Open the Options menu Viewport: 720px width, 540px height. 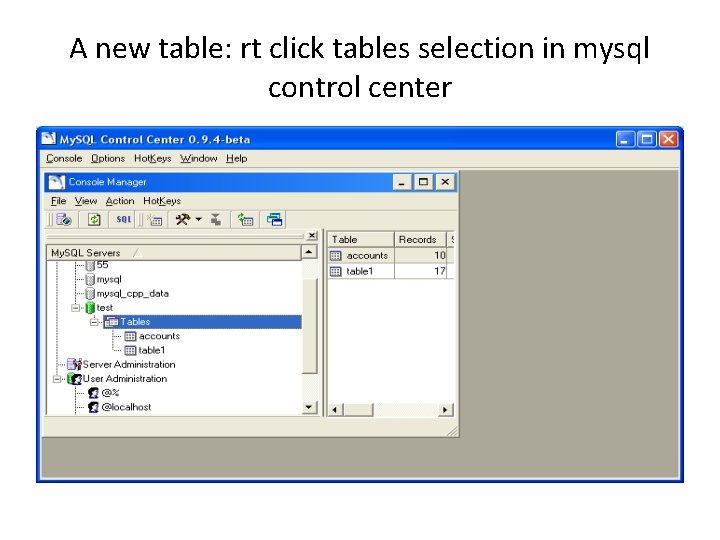click(x=107, y=158)
